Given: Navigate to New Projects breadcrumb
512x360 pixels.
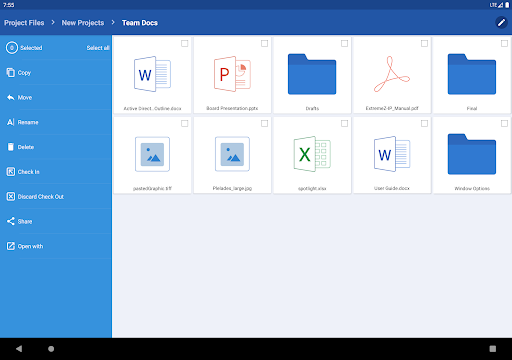Looking at the screenshot, I should [x=83, y=23].
